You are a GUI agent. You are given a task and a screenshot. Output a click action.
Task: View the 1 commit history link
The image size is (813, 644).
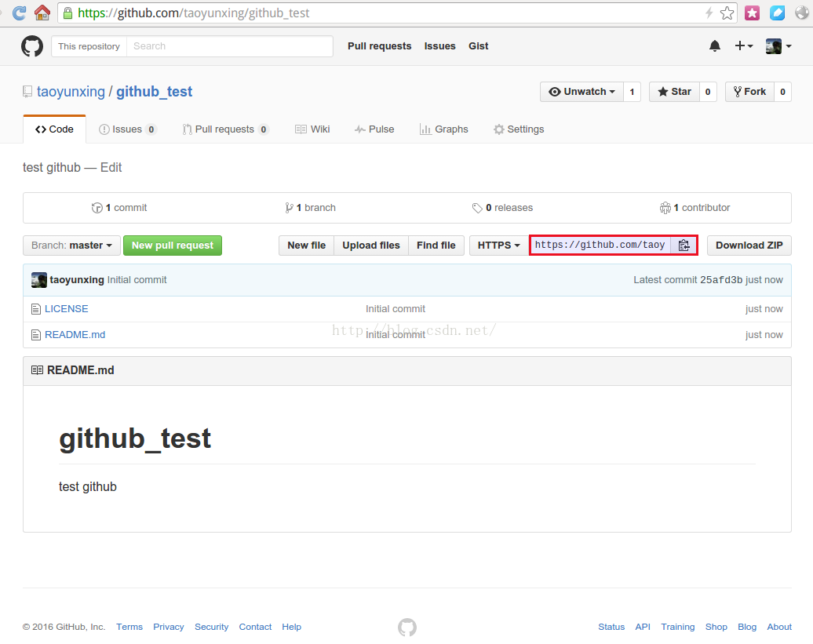click(119, 208)
